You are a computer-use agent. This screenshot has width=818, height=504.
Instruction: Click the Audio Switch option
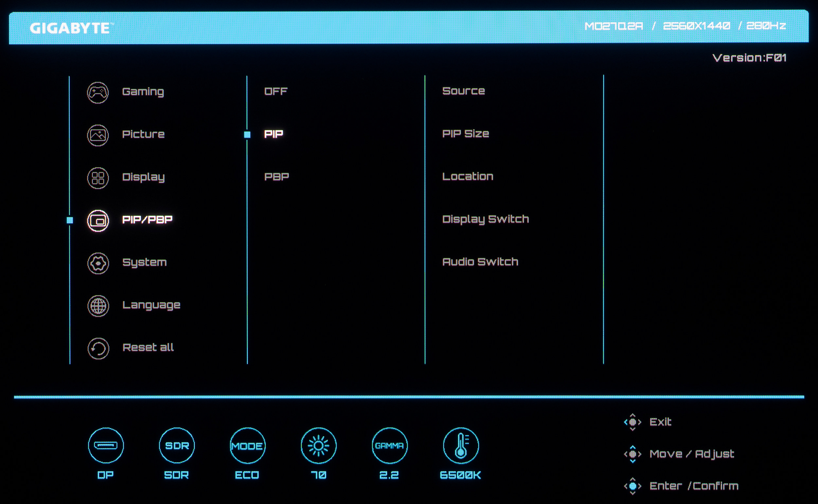[x=480, y=262]
